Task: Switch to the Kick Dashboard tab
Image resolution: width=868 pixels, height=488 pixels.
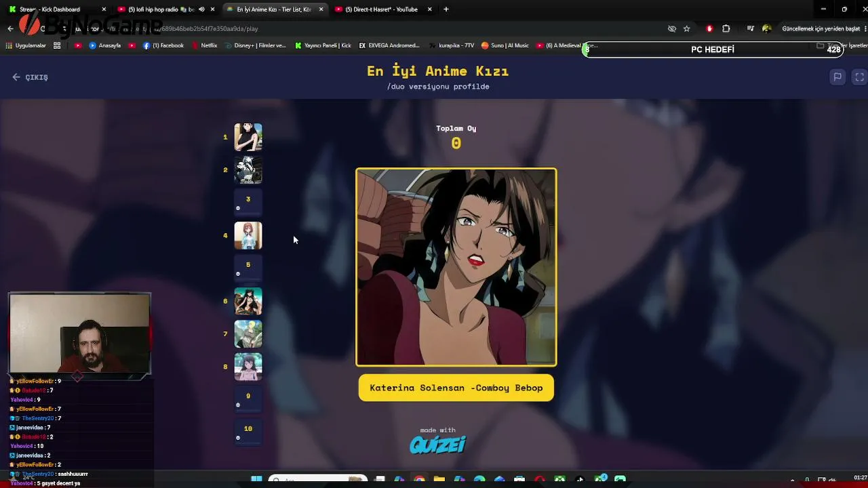Action: pos(56,9)
